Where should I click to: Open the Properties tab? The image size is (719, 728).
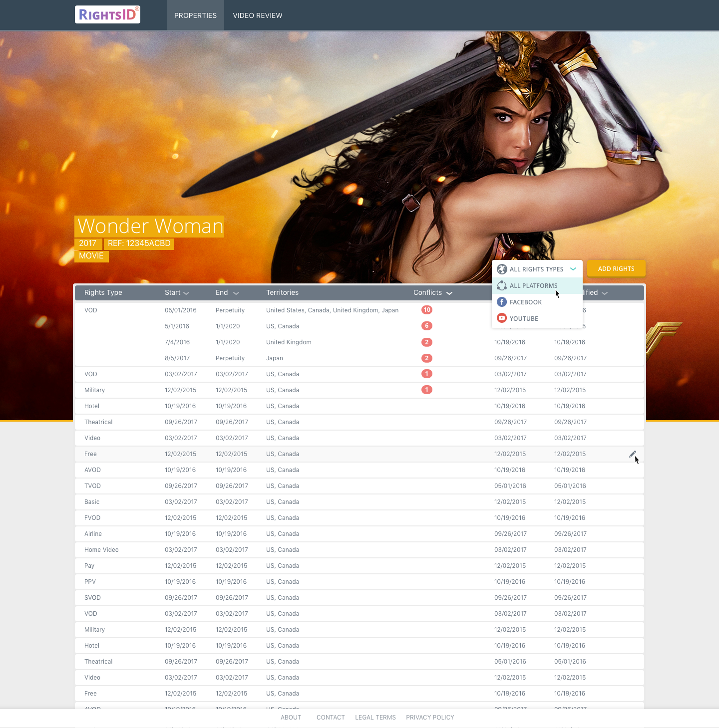[x=195, y=15]
